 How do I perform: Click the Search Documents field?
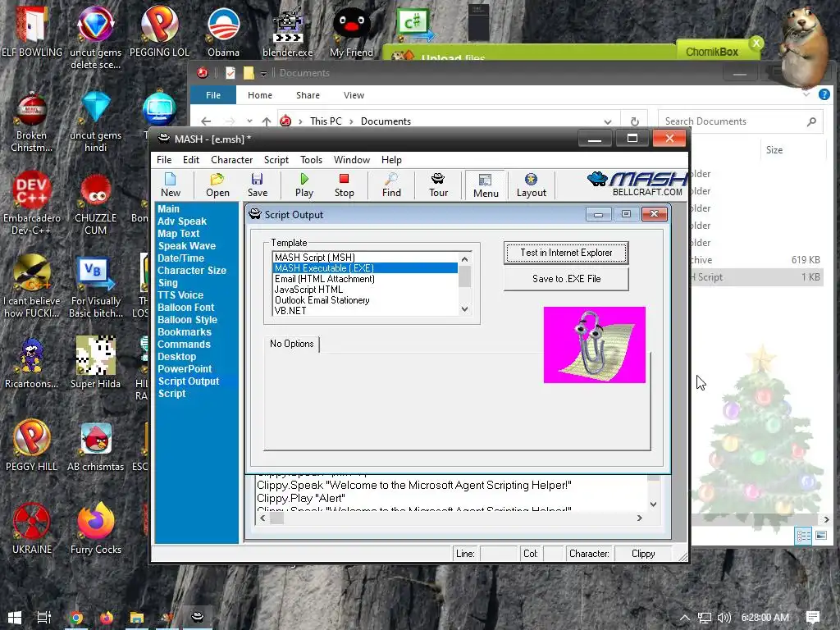[739, 121]
